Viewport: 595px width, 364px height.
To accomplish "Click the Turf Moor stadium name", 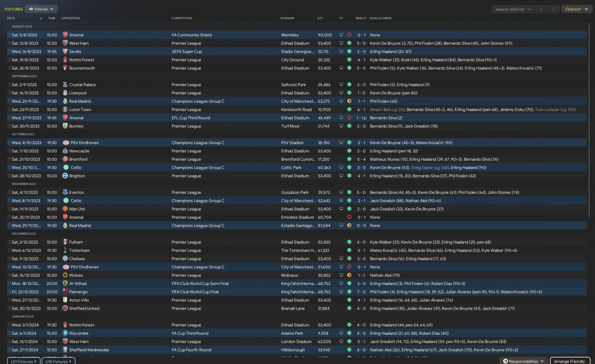I will (x=291, y=126).
